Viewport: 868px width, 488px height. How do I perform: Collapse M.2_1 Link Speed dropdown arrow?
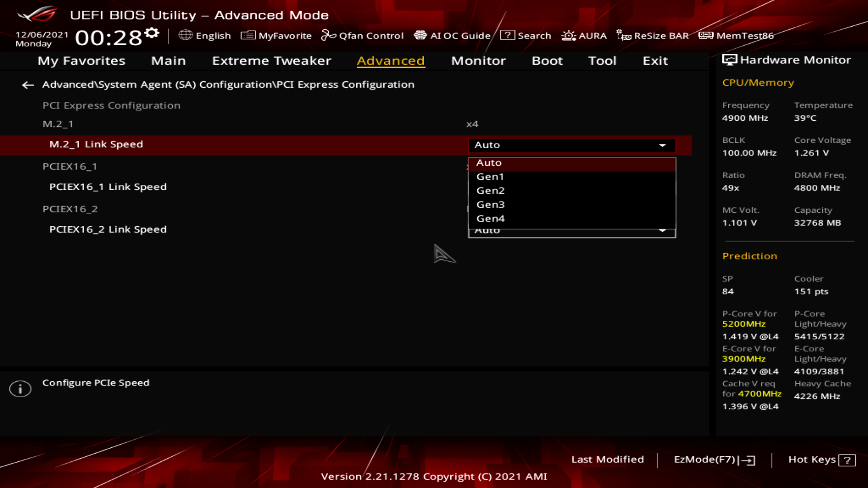(x=662, y=145)
